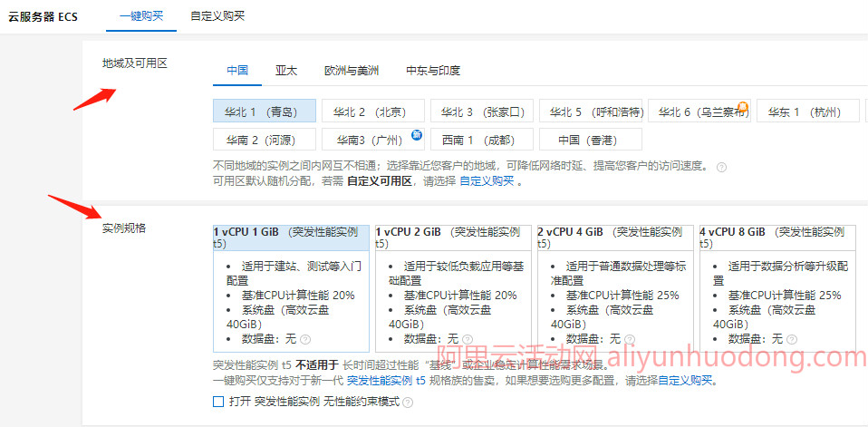
Task: Enable 突发性能实例 无性能约束模式 checkbox
Action: tap(218, 402)
